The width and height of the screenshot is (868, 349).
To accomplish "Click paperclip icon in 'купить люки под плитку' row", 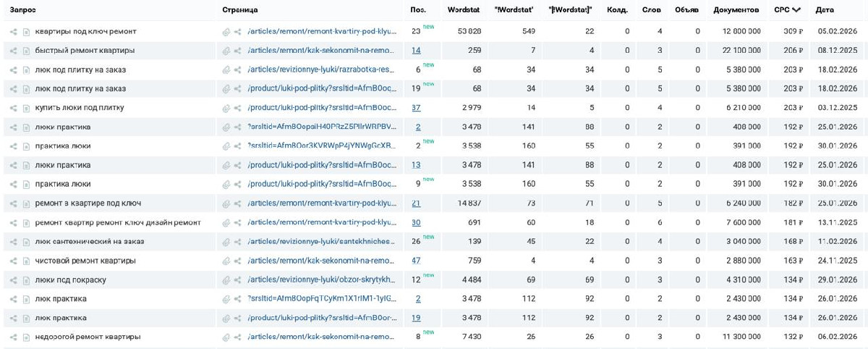I will pos(226,108).
